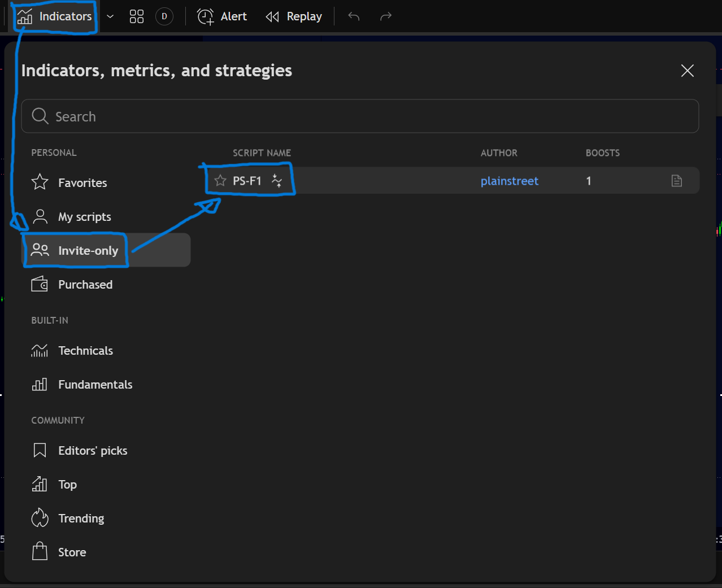The width and height of the screenshot is (722, 588).
Task: Click the Invite-only two-people icon
Action: pos(40,250)
